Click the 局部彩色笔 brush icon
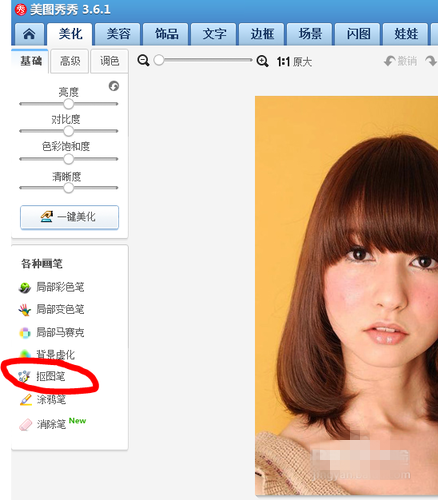This screenshot has width=438, height=500. [25, 287]
